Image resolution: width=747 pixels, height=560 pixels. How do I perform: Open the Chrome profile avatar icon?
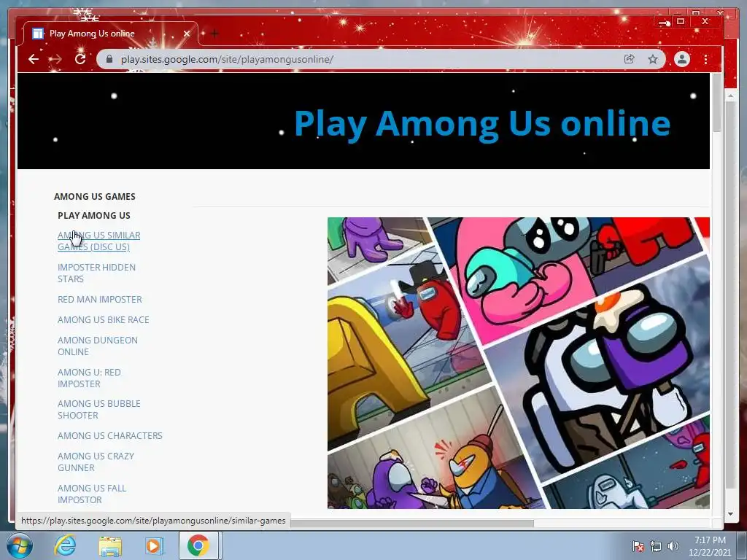pos(682,59)
